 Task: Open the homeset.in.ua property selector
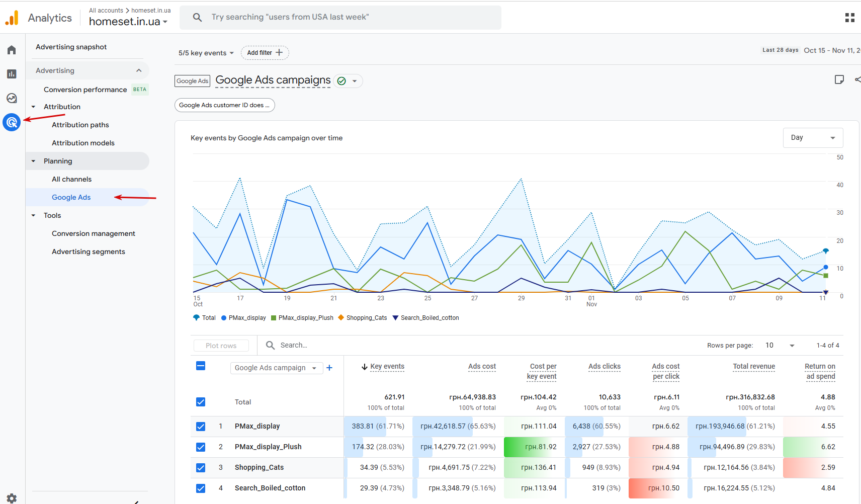point(128,22)
